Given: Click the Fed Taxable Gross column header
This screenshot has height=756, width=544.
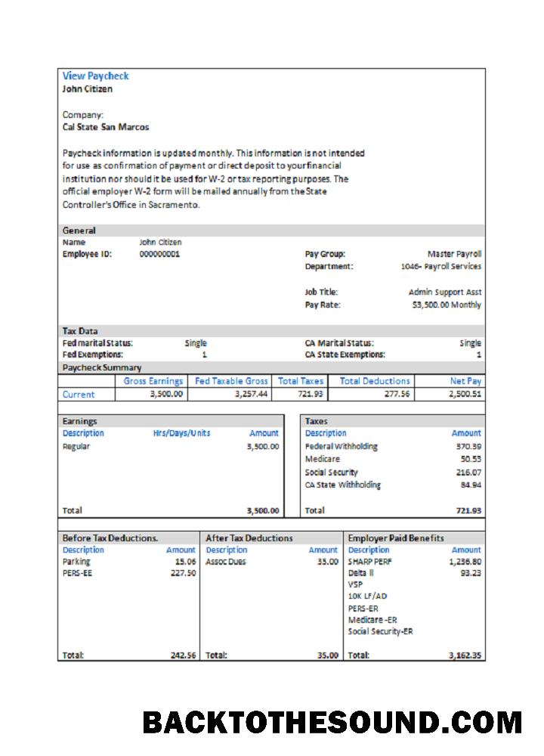Looking at the screenshot, I should [230, 381].
